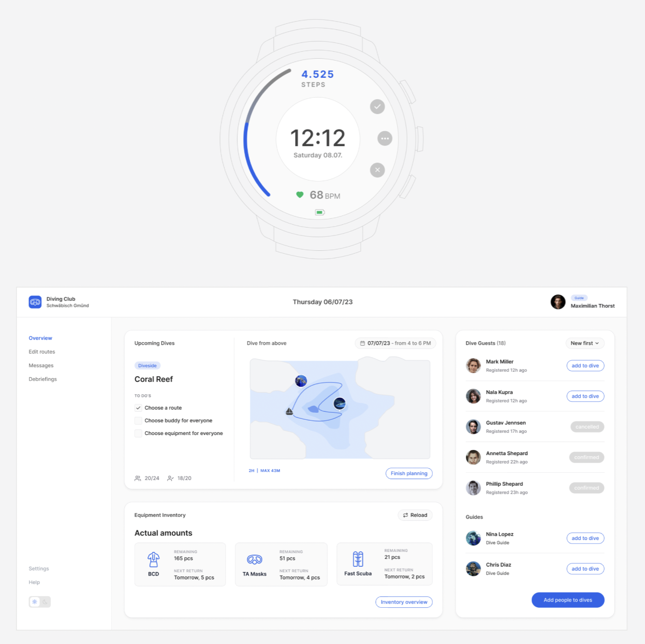This screenshot has height=644, width=645.
Task: Click the Diving Club logo icon
Action: click(35, 302)
